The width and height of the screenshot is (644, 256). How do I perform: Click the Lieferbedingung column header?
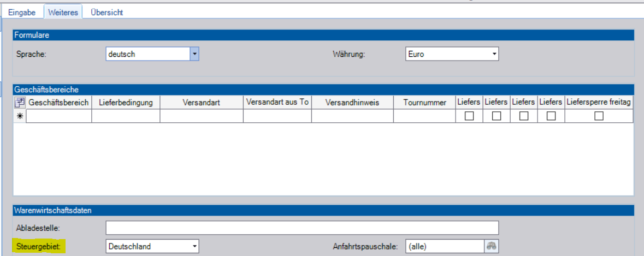tap(126, 103)
